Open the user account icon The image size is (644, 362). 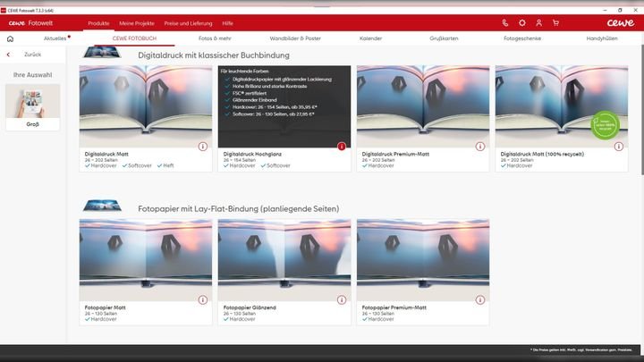[538, 23]
